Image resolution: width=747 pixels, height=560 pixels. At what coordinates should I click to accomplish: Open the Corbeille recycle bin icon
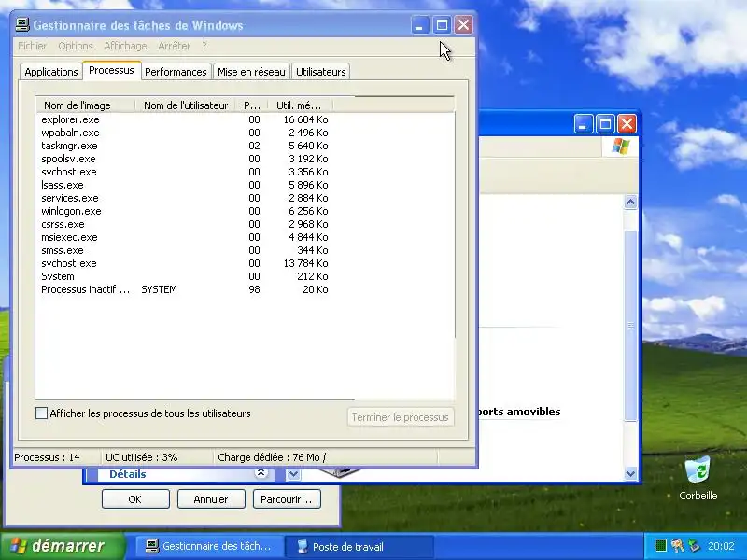(x=698, y=478)
